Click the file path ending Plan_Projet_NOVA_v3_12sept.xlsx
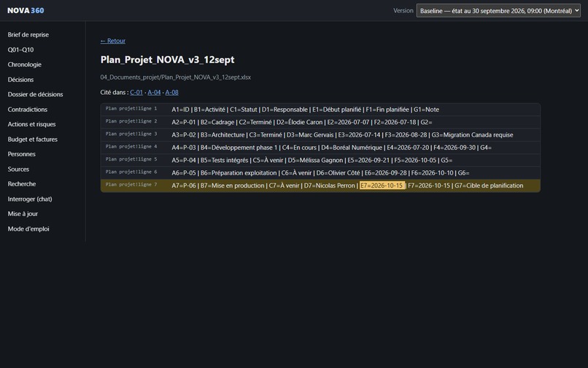This screenshot has height=368, width=588. (x=176, y=77)
